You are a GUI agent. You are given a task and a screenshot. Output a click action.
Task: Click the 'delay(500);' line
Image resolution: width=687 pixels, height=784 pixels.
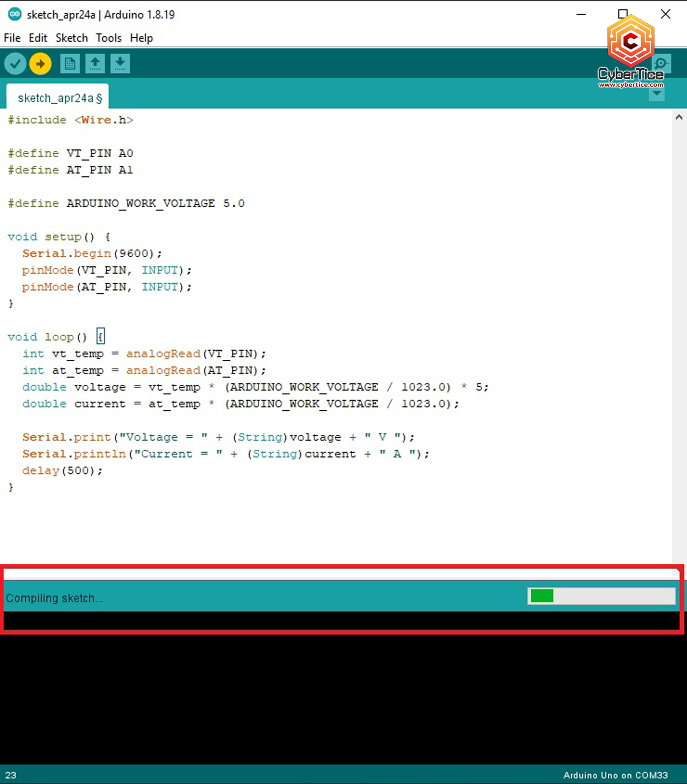[62, 470]
